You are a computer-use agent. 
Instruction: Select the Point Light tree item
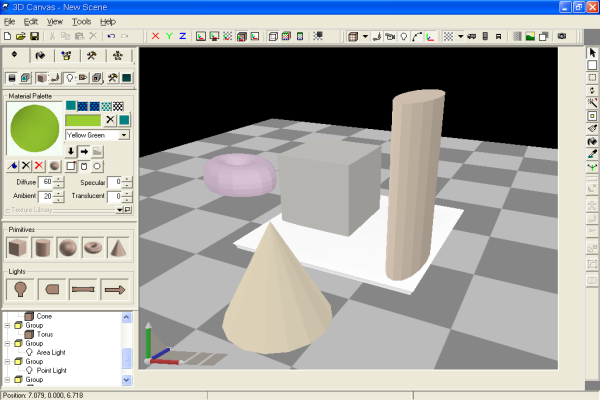(x=51, y=370)
